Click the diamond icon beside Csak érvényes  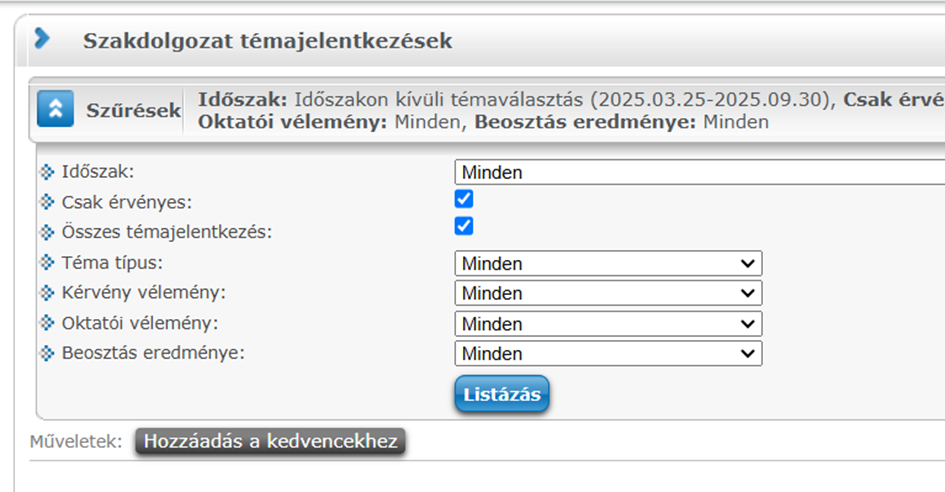[x=47, y=203]
